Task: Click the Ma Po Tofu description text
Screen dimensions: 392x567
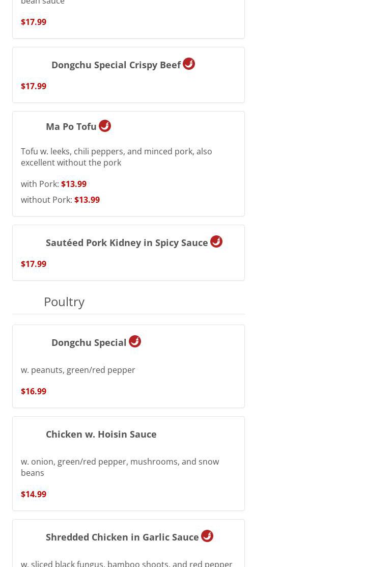Action: [x=116, y=157]
